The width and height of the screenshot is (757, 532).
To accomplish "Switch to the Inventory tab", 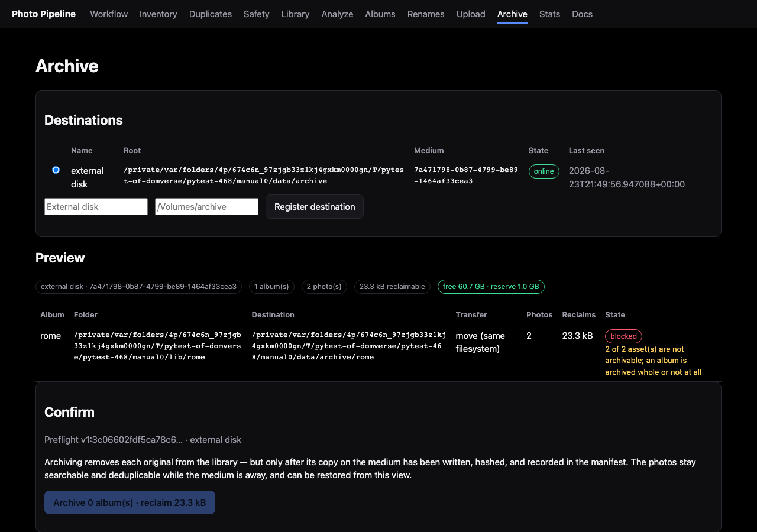I will click(158, 14).
